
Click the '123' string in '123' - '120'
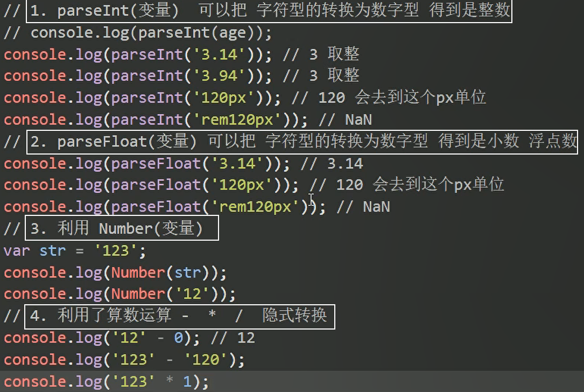[133, 360]
